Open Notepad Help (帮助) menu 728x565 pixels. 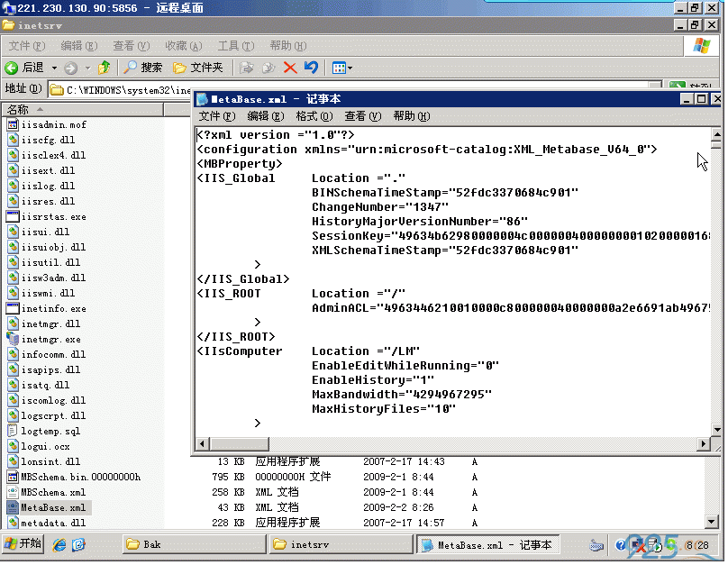pos(412,116)
